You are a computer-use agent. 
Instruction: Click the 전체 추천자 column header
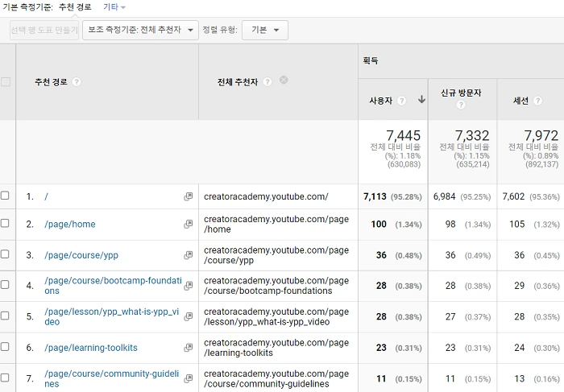[238, 82]
